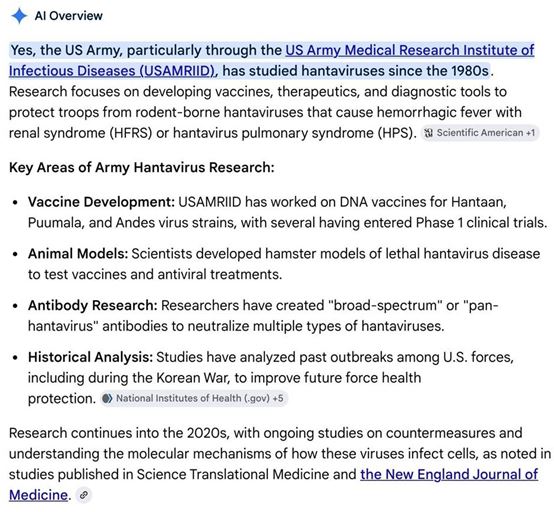
Task: Select the Antibody Research bold label
Action: coord(93,306)
